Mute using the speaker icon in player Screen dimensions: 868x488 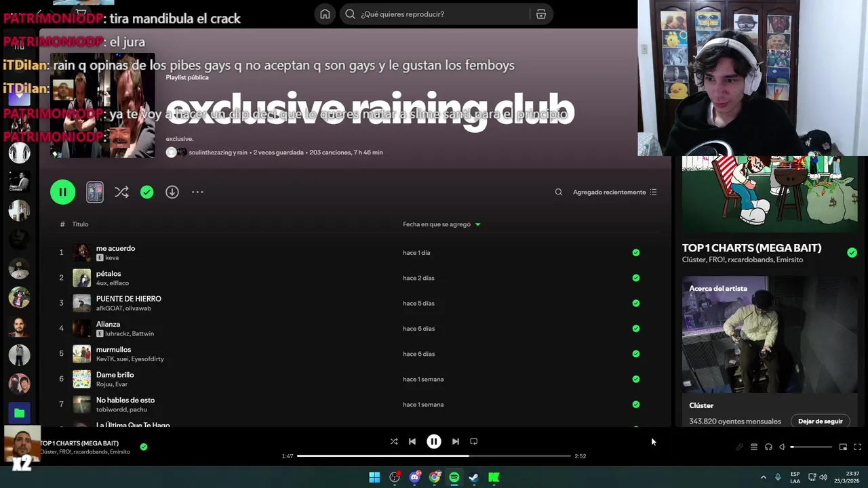pos(782,447)
